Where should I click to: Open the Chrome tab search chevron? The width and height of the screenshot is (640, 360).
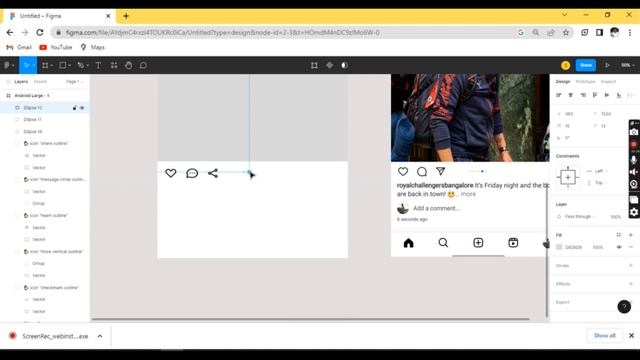pos(564,15)
